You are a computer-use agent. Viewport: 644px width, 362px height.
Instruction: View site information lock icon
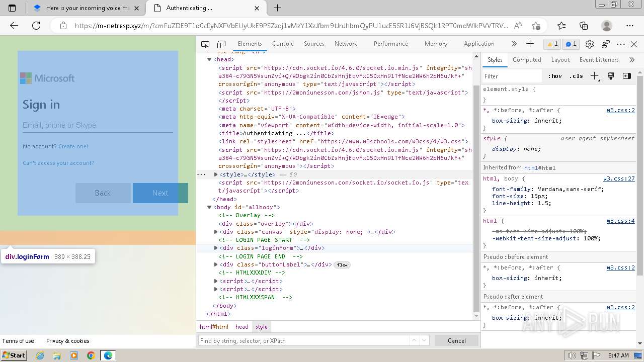point(63,26)
